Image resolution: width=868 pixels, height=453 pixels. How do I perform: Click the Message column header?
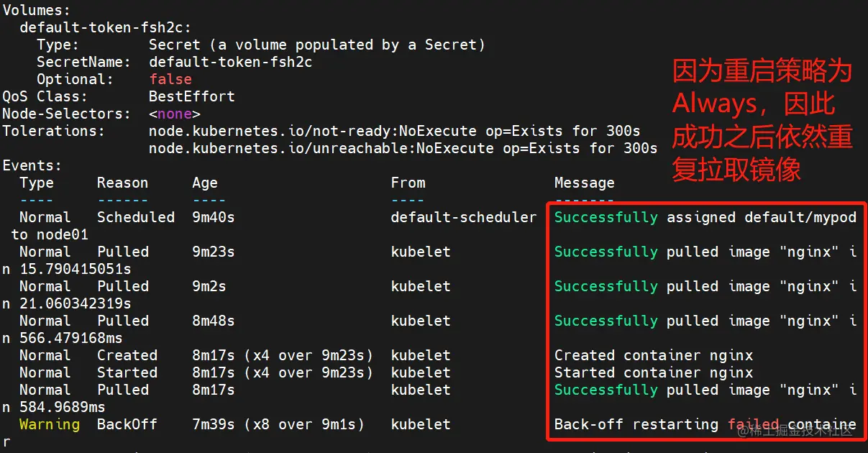click(584, 183)
